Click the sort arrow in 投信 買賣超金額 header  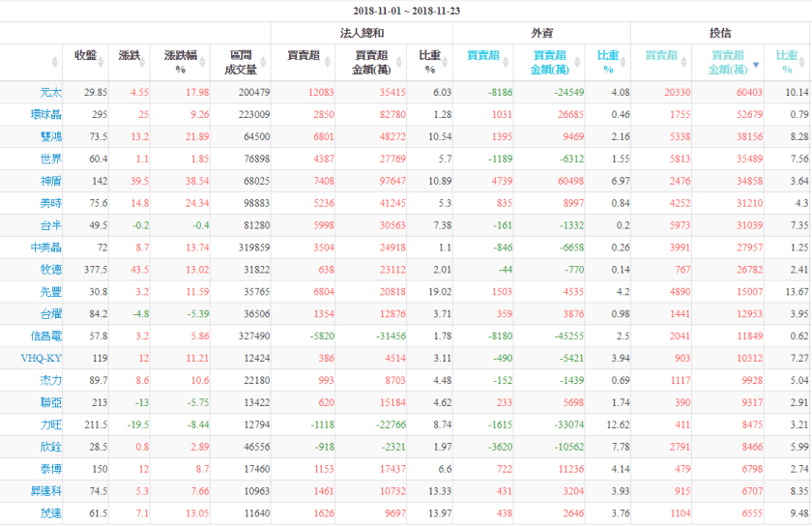756,70
